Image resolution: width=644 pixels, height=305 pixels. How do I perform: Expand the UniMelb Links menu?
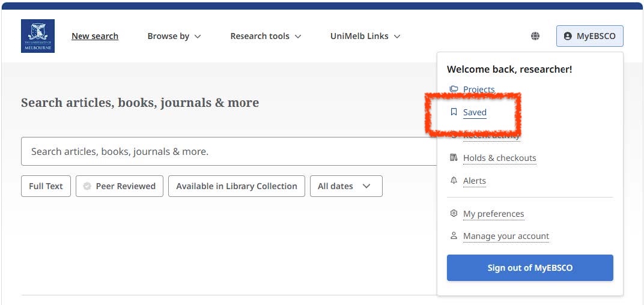365,36
